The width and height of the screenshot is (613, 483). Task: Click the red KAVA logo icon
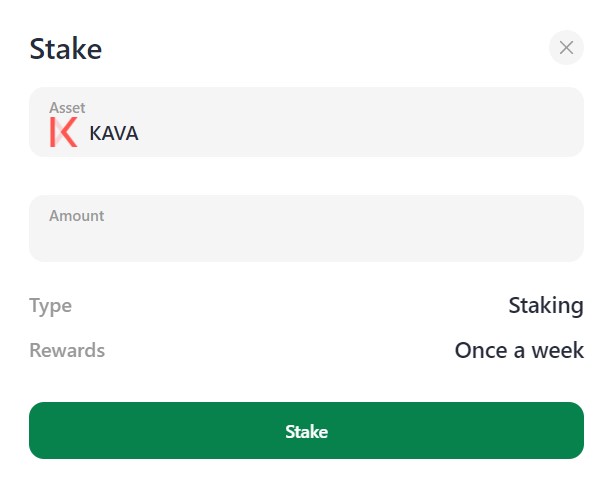63,132
